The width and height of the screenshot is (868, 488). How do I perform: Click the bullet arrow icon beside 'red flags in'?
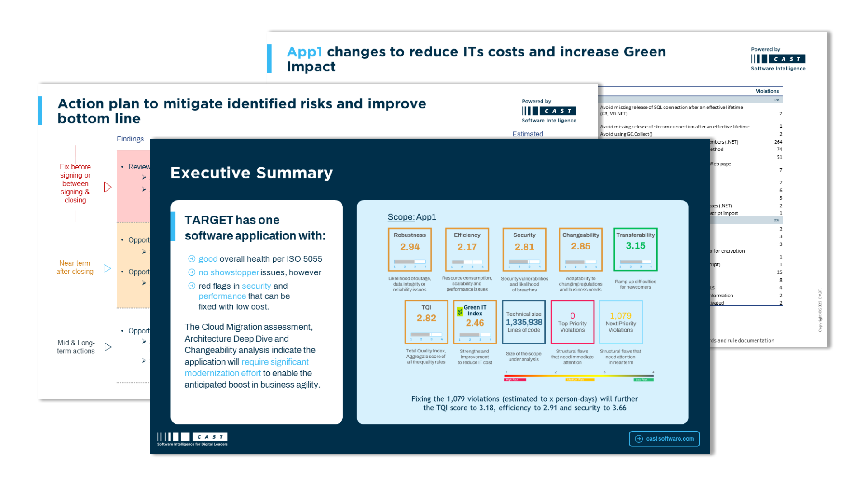tap(192, 286)
